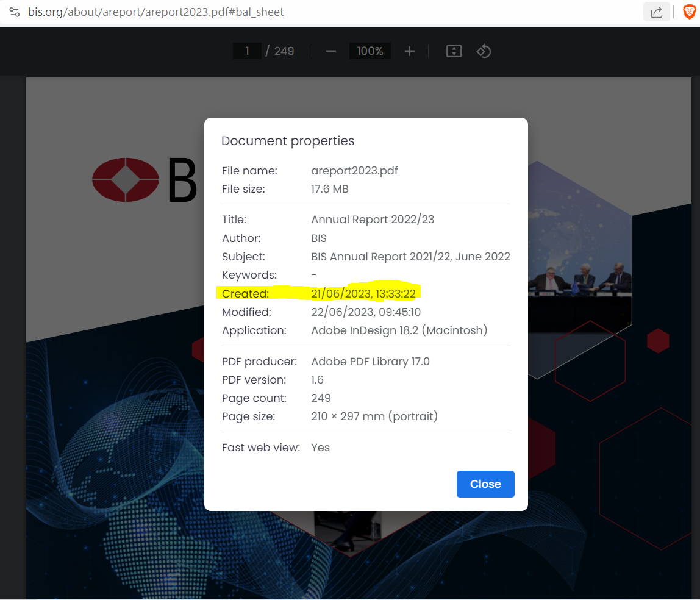Screen dimensions: 700x600
Task: Click the file name areport2023.pdf
Action: tap(354, 171)
